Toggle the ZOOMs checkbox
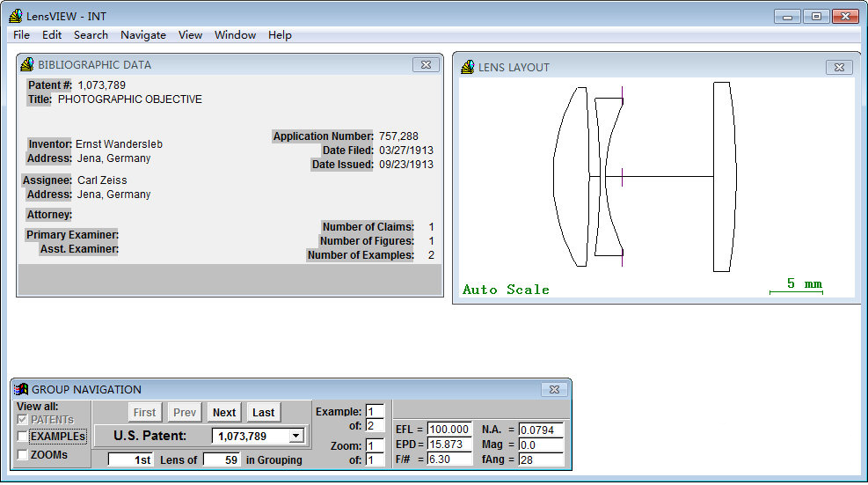The height and width of the screenshot is (485, 868). [x=23, y=455]
